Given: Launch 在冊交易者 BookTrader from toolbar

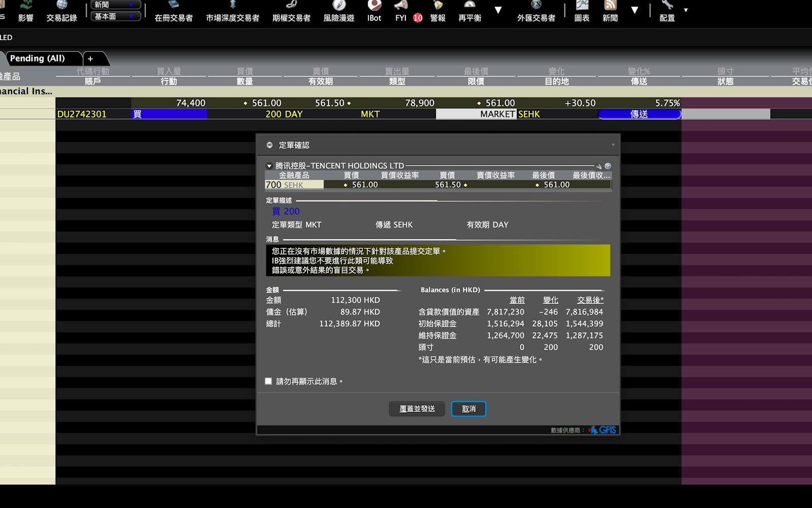Looking at the screenshot, I should click(x=174, y=11).
